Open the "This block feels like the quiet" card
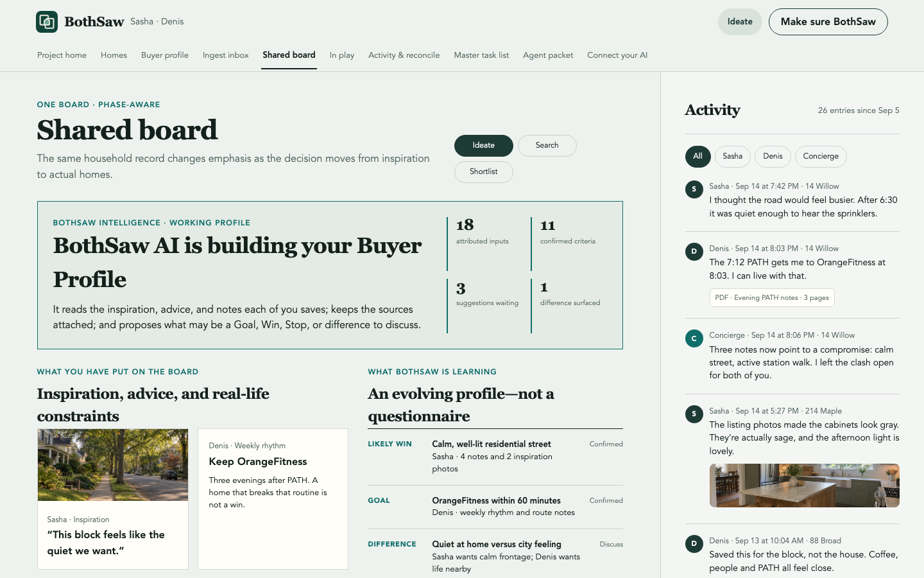This screenshot has width=924, height=578. coord(113,499)
